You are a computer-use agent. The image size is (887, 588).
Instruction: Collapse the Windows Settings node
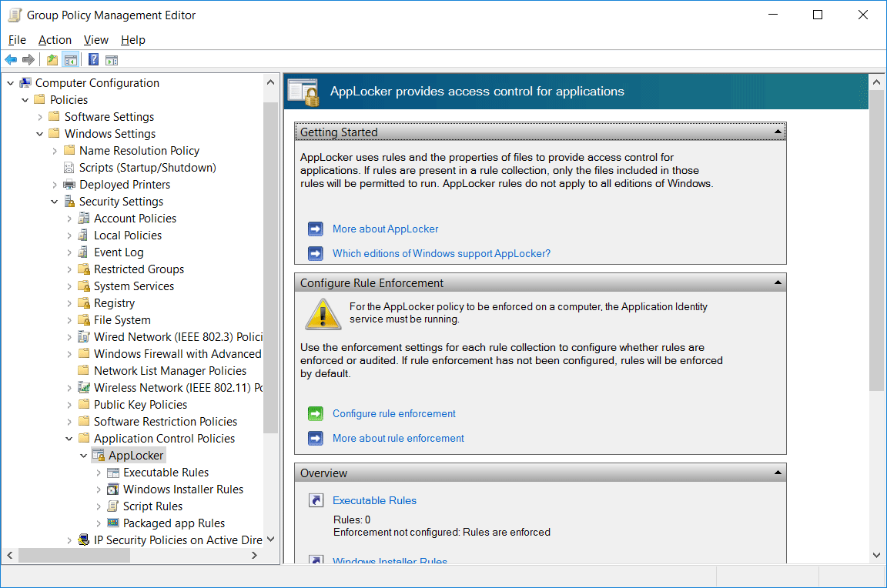pyautogui.click(x=39, y=134)
